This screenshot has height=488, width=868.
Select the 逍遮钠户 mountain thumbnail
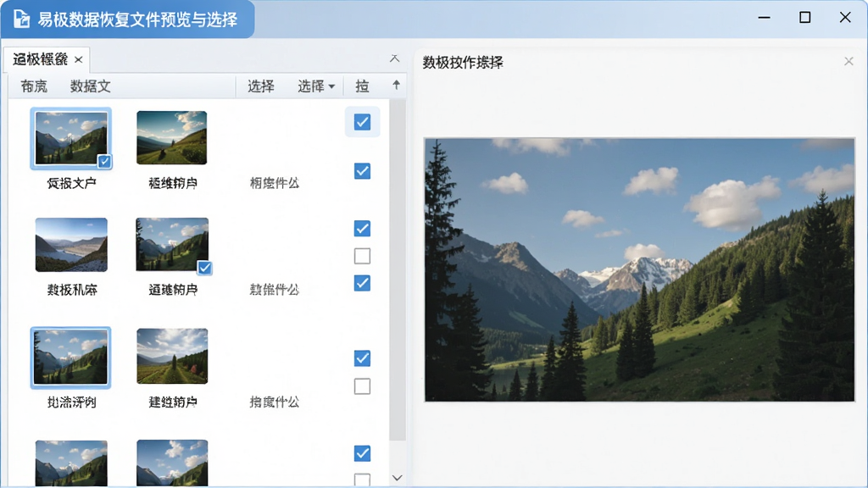point(172,244)
